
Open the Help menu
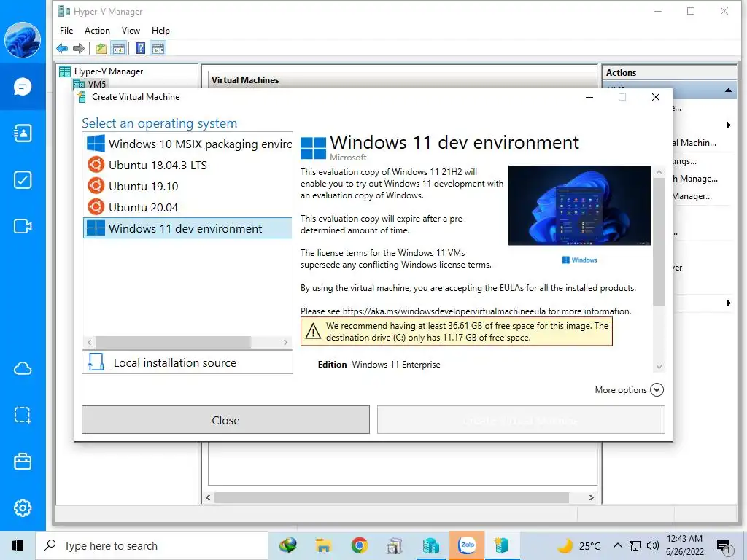pyautogui.click(x=160, y=31)
